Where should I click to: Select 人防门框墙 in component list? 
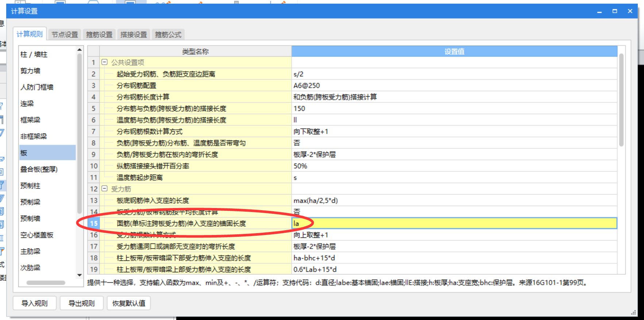(x=47, y=87)
